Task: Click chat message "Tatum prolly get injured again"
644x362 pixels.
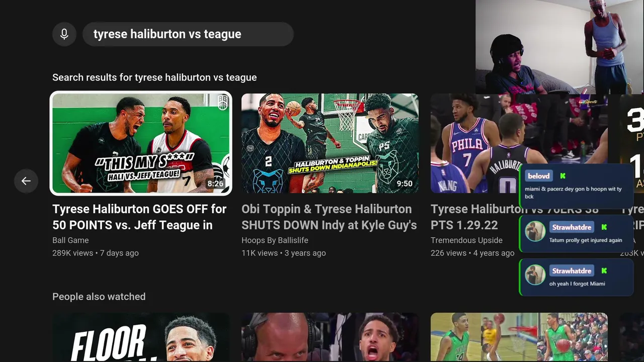Action: coord(586,240)
